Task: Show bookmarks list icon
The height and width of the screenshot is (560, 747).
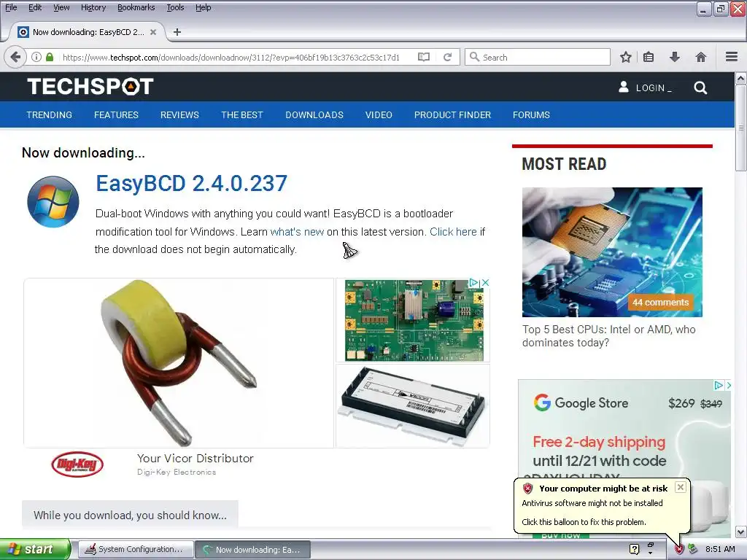Action: [x=649, y=57]
